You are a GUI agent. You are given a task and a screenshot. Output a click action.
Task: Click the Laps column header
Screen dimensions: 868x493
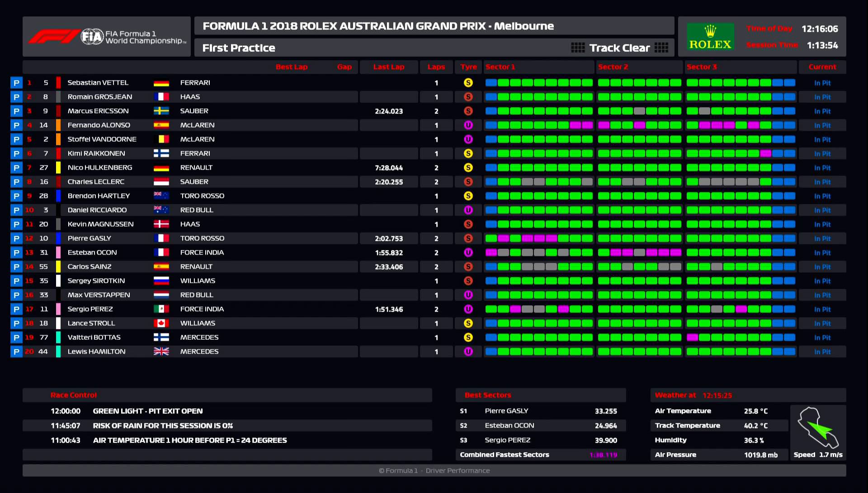(436, 67)
